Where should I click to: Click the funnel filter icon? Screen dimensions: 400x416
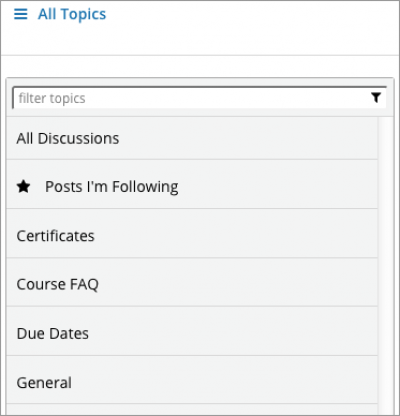pos(376,98)
